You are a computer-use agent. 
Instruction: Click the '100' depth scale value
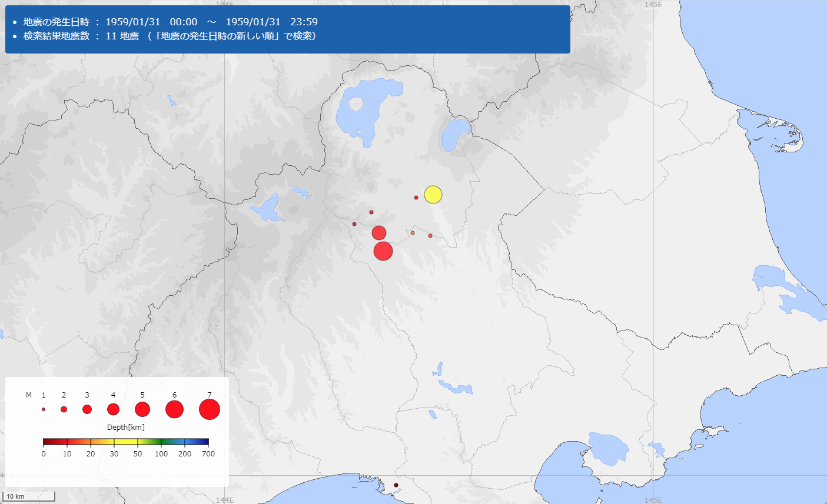pos(161,454)
